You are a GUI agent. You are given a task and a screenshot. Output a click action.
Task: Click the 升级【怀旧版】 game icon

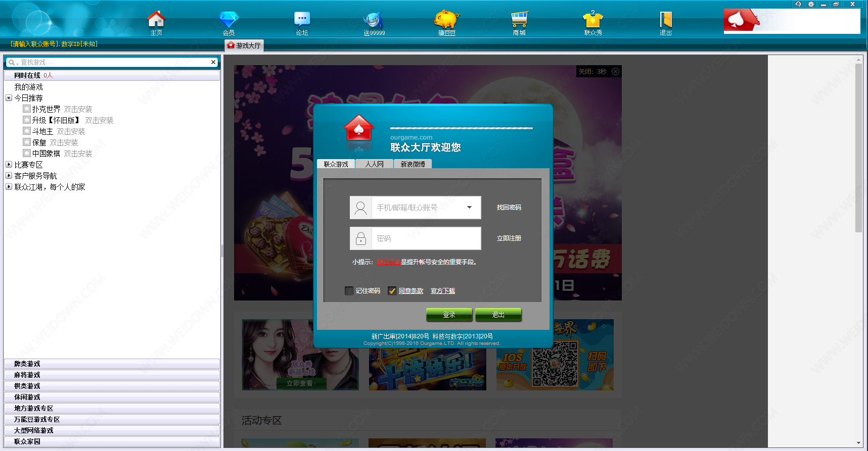point(27,120)
